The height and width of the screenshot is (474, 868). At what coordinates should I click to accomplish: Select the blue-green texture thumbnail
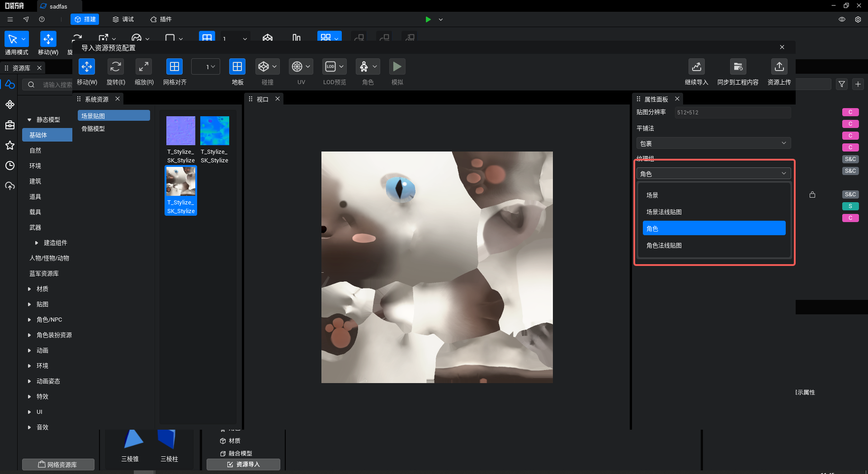(215, 131)
